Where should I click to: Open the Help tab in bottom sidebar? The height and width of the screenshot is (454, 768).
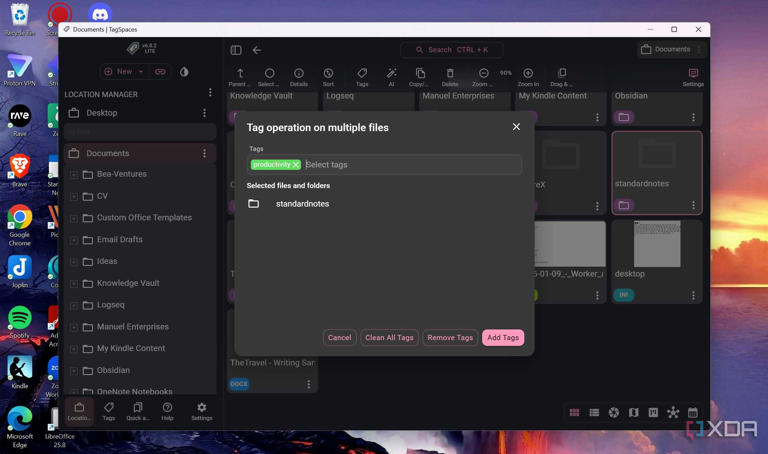[x=167, y=411]
